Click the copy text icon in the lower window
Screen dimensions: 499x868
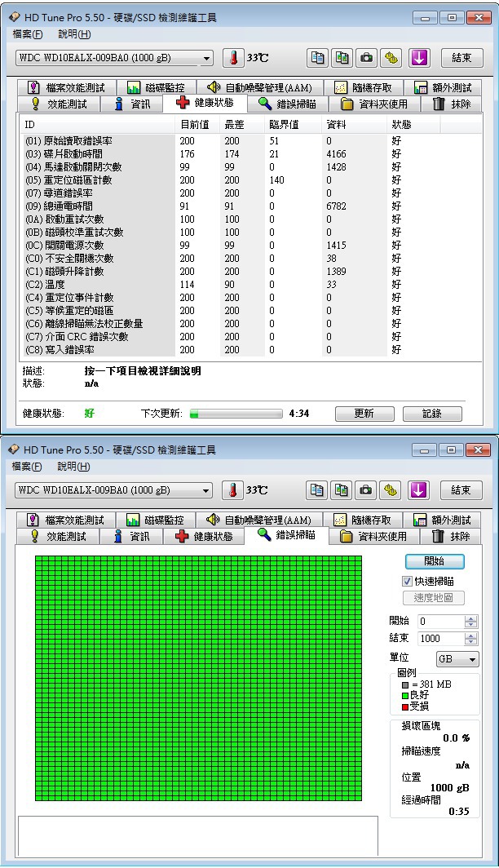[316, 490]
